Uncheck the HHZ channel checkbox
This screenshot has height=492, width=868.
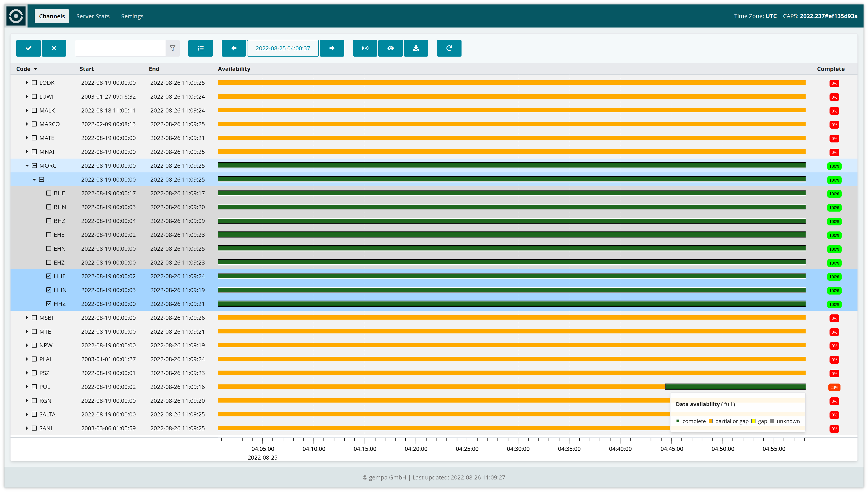point(49,304)
